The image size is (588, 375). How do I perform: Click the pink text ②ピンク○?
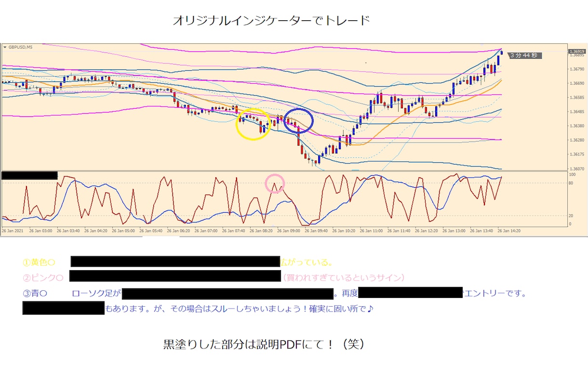click(x=43, y=277)
